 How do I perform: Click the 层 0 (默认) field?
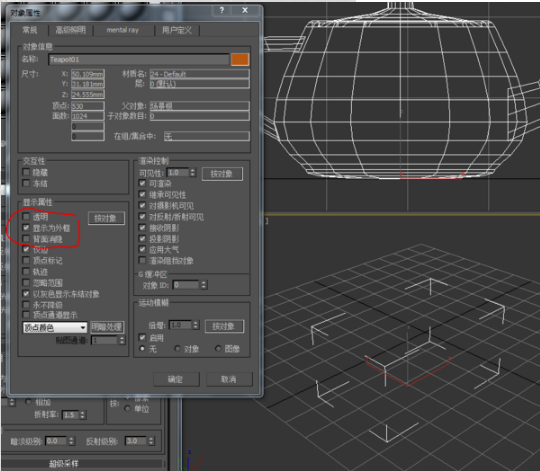tap(199, 84)
